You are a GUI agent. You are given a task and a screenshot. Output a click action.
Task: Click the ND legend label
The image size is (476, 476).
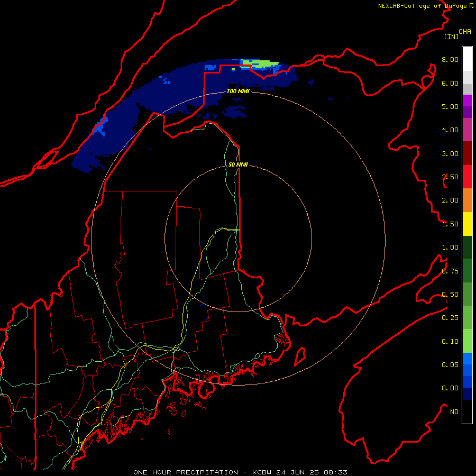pos(454,412)
